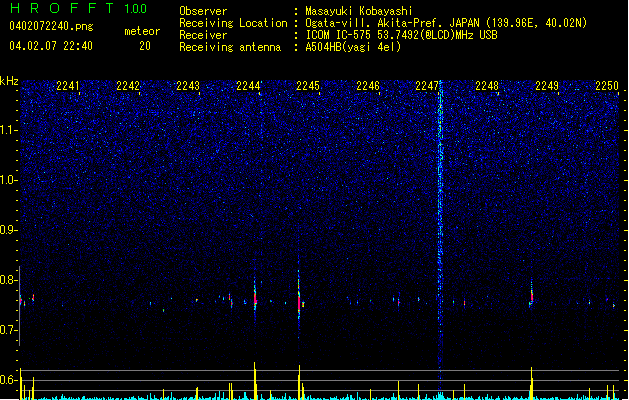Select the Ogata-vill. Akita-Pref. JAPAN location text

446,23
